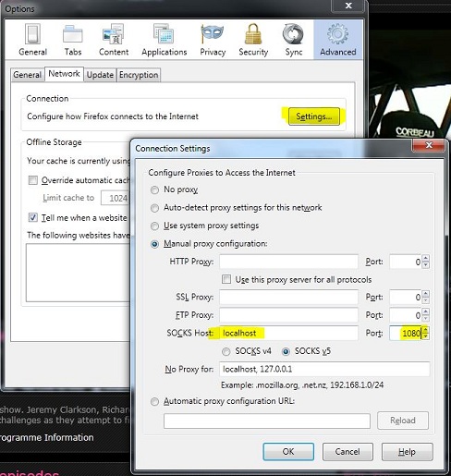This screenshot has width=451, height=476.
Task: Click the SOCKS Host field containing localhost
Action: coord(288,333)
